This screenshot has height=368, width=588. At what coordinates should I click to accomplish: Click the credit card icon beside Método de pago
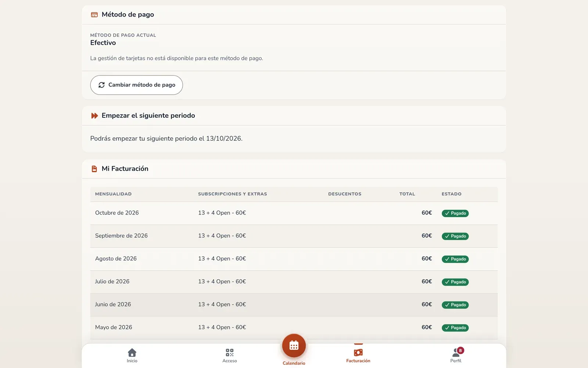pos(94,15)
